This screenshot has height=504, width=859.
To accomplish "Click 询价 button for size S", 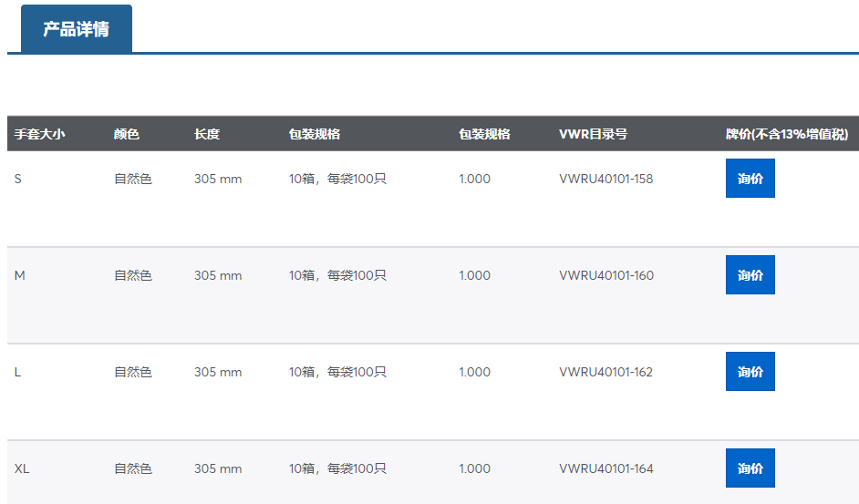I will 750,178.
